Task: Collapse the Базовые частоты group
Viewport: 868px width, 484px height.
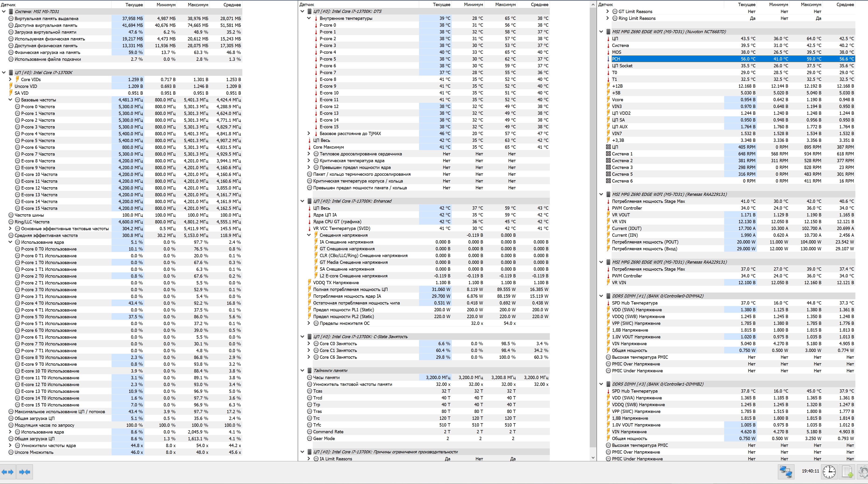Action: (10, 100)
